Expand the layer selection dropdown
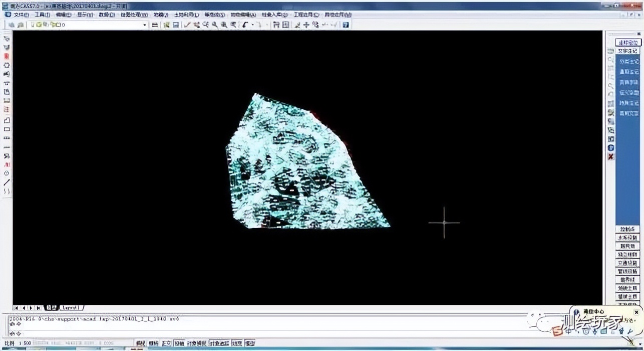 tap(145, 25)
